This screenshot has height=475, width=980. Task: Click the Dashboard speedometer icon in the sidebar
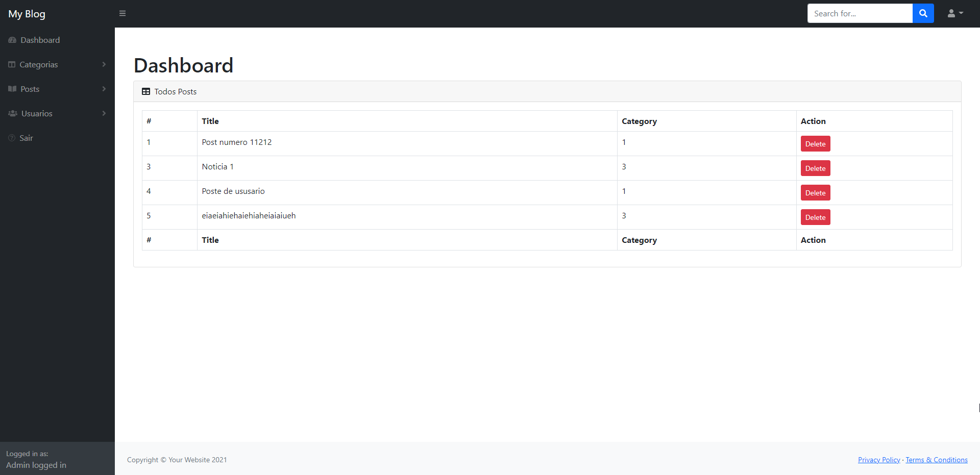12,40
